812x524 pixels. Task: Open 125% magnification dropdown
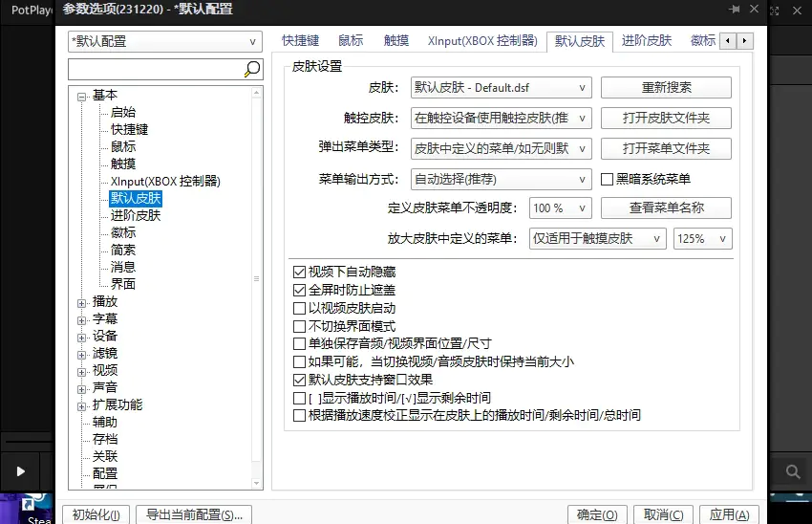(x=703, y=238)
